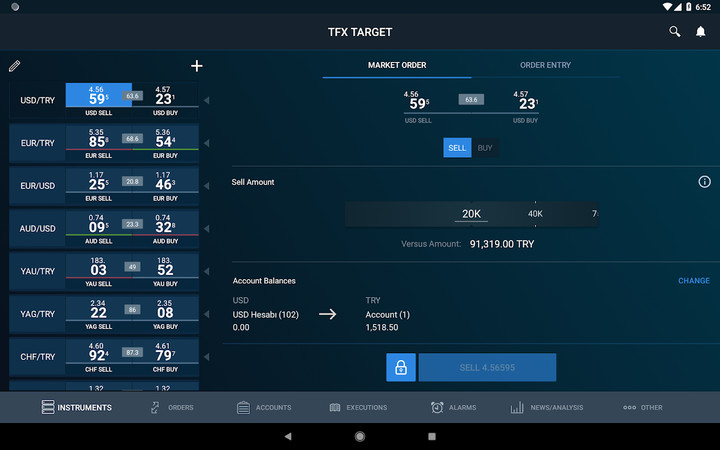The image size is (720, 450).
Task: Open the search magnifier icon
Action: point(675,32)
